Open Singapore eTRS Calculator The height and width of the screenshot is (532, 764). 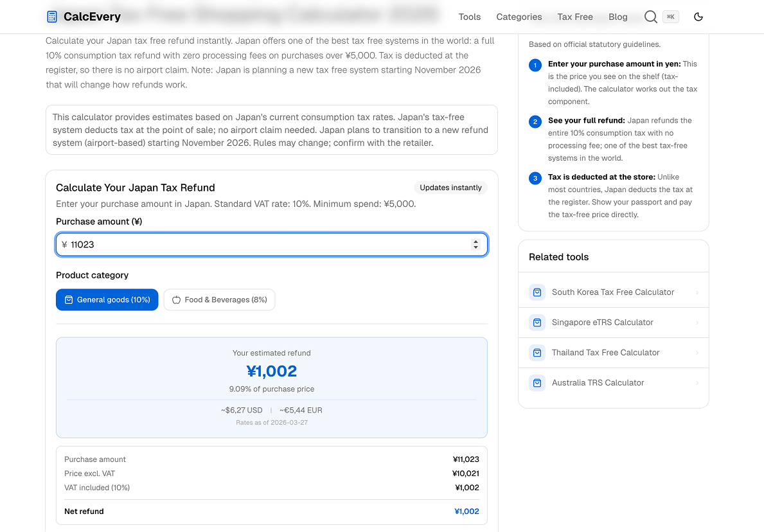[614, 323]
